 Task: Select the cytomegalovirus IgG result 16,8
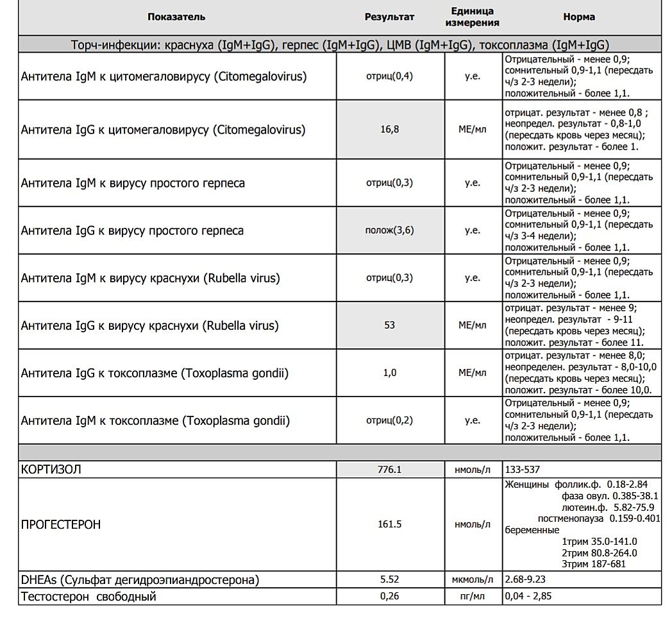389,130
